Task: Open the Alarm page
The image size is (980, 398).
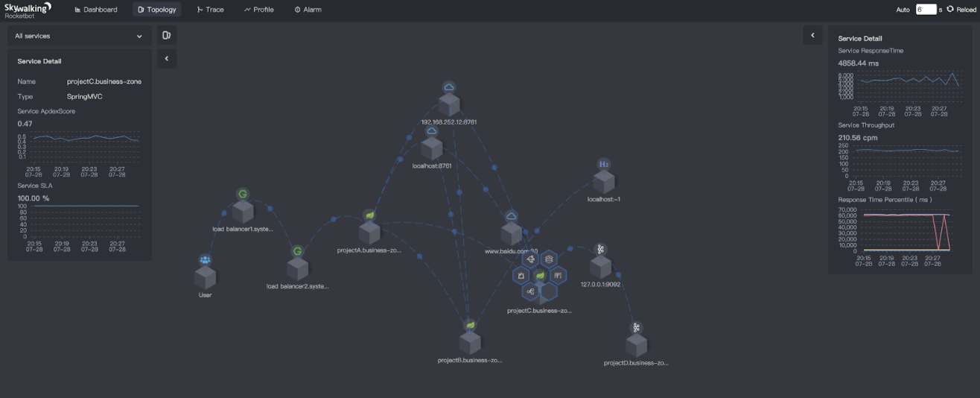Action: [x=308, y=10]
